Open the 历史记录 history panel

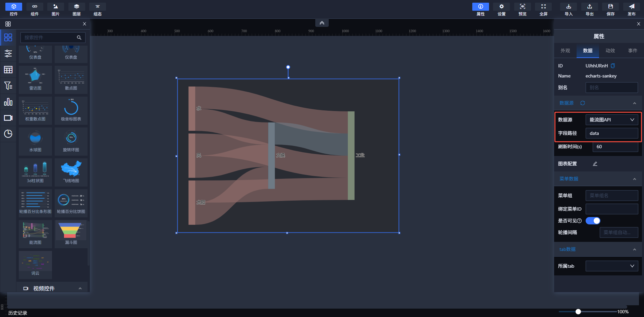[18, 313]
